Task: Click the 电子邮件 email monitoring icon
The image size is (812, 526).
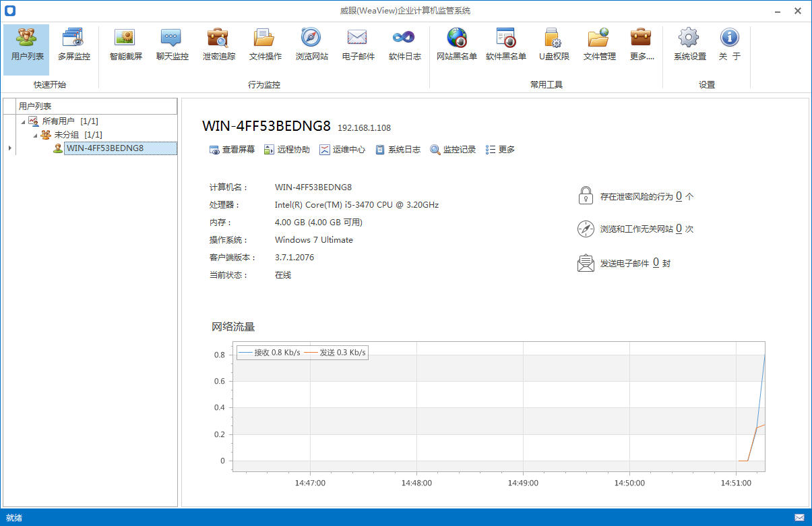Action: click(358, 45)
